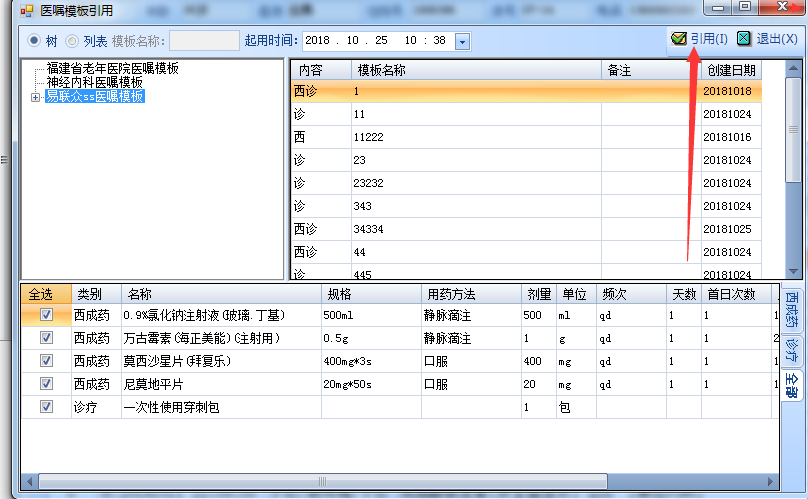Switch to the 全部 side tab
The height and width of the screenshot is (499, 808).
click(x=792, y=386)
